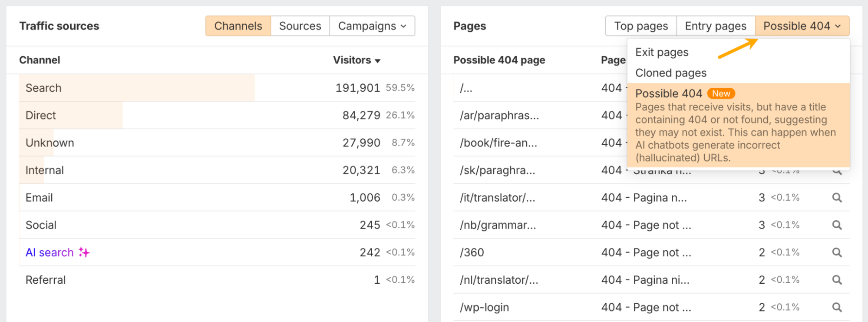
Task: Collapse the Possible 404 dropdown button
Action: (x=802, y=26)
